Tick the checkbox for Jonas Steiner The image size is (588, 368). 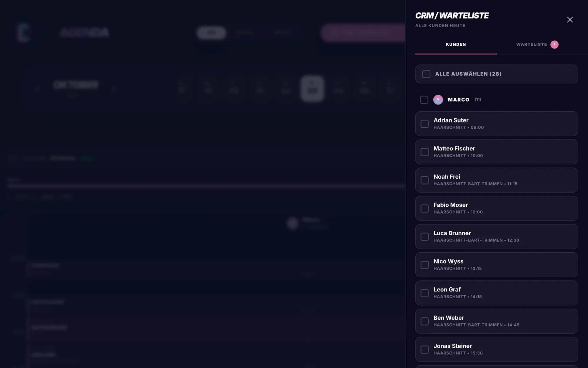coord(425,350)
